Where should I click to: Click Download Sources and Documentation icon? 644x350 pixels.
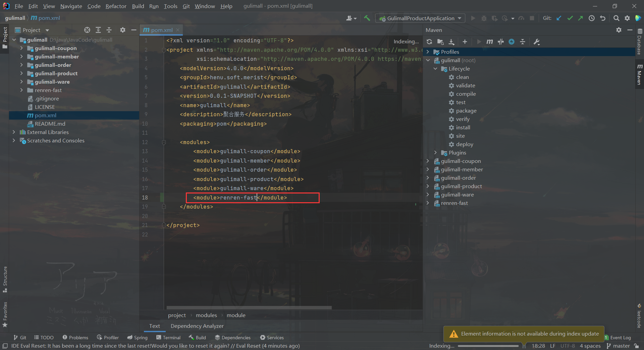(x=451, y=42)
